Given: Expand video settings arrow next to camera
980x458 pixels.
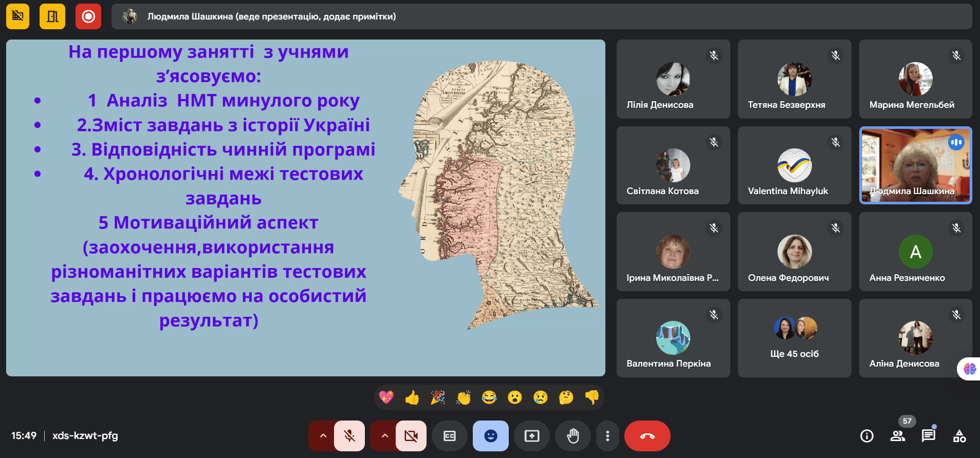Looking at the screenshot, I should coord(384,436).
